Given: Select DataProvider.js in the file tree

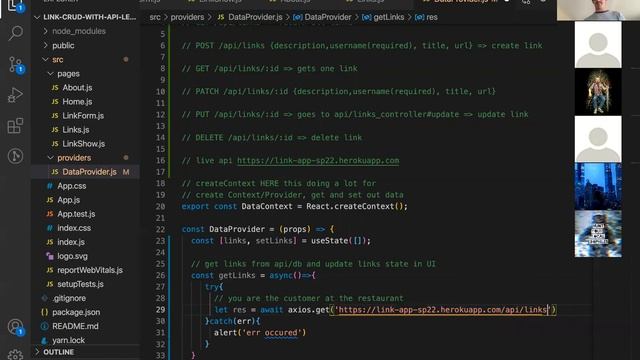Looking at the screenshot, I should click(x=86, y=172).
